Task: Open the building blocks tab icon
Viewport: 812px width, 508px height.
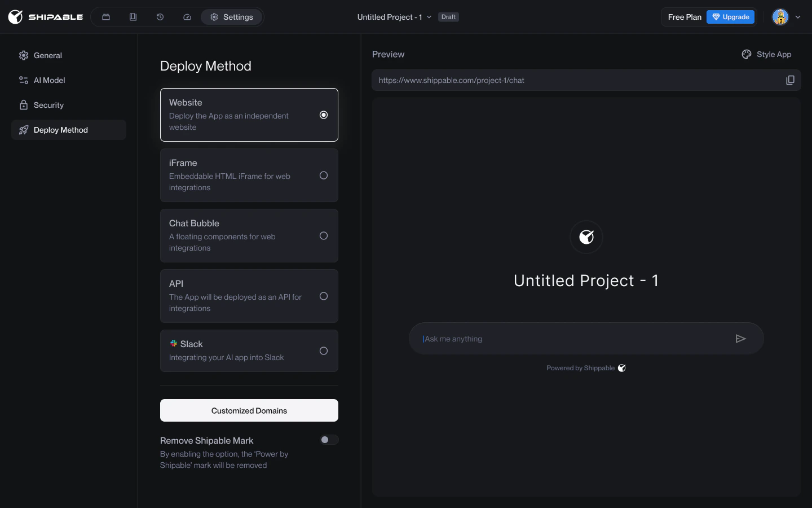Action: (106, 17)
